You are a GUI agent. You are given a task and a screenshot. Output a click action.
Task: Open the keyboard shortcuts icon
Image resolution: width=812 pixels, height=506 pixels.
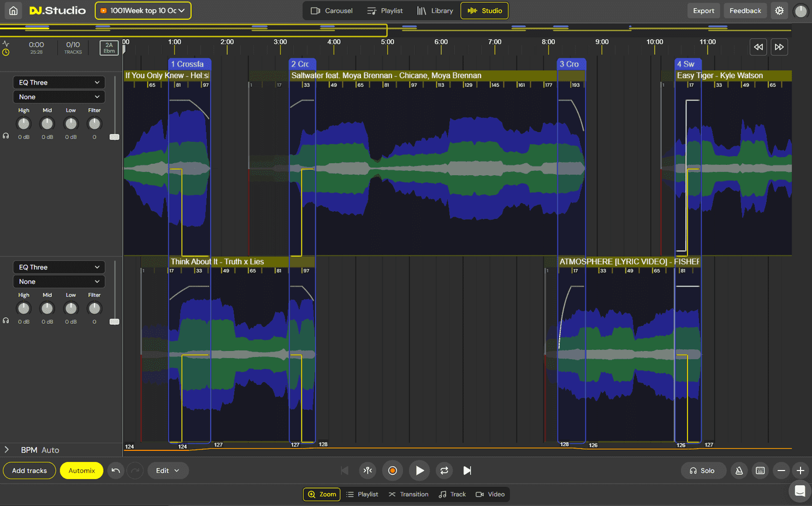[x=760, y=471]
